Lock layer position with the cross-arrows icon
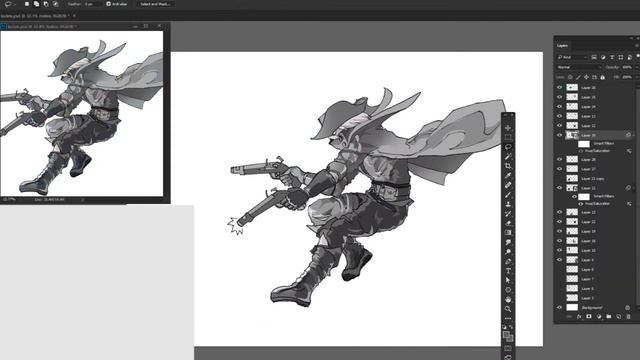 (586, 77)
